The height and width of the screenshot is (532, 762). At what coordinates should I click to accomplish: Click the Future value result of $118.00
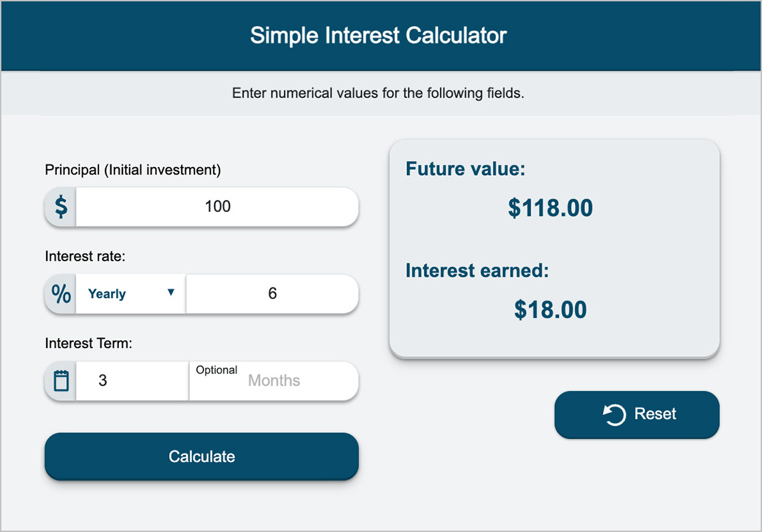(549, 208)
